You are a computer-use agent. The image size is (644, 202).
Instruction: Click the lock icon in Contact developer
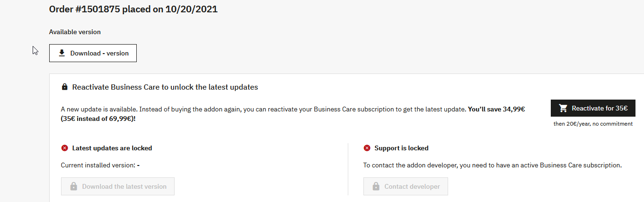click(376, 186)
